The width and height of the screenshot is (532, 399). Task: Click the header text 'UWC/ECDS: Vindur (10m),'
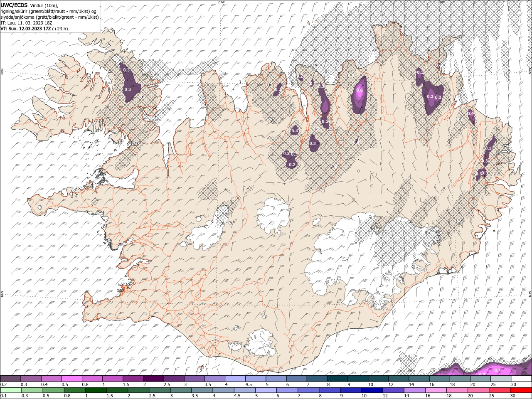pyautogui.click(x=30, y=5)
